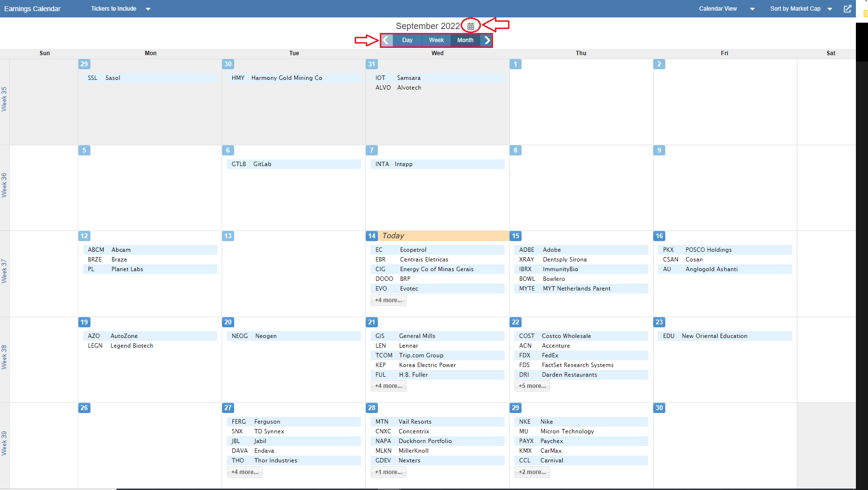Image resolution: width=868 pixels, height=490 pixels.
Task: Open Week 39 link
Action: click(4, 444)
